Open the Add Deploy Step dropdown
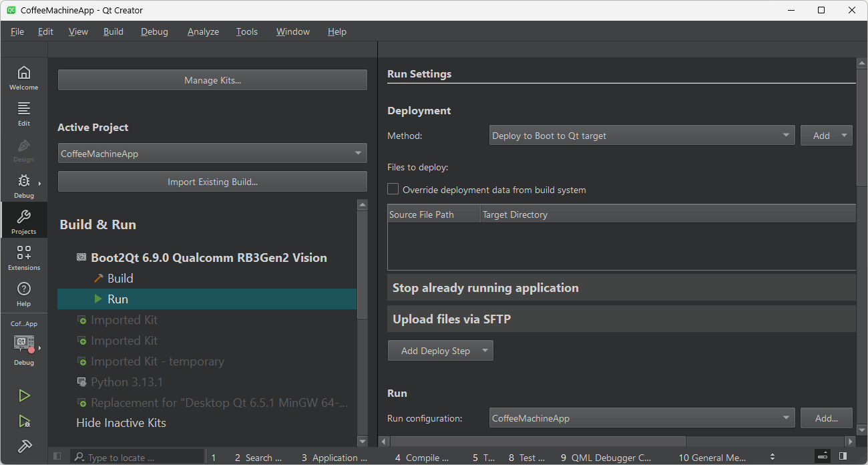The width and height of the screenshot is (868, 465). [x=440, y=351]
